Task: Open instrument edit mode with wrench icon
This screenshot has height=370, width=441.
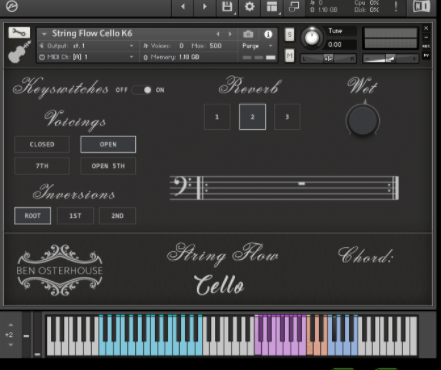Action: 19,32
